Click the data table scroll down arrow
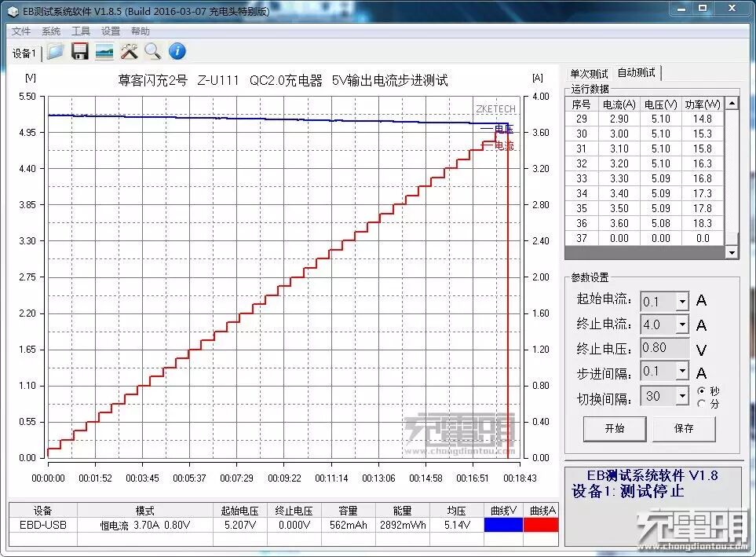The image size is (756, 557). (x=732, y=252)
